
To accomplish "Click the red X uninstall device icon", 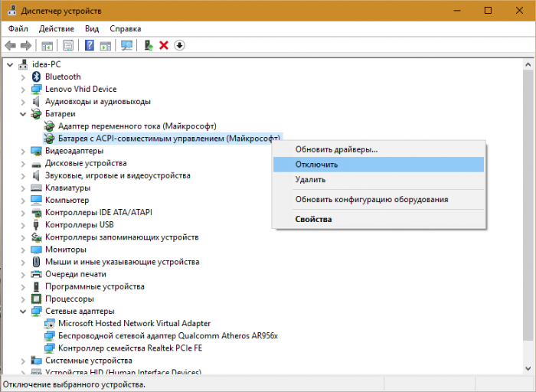I will pyautogui.click(x=163, y=46).
